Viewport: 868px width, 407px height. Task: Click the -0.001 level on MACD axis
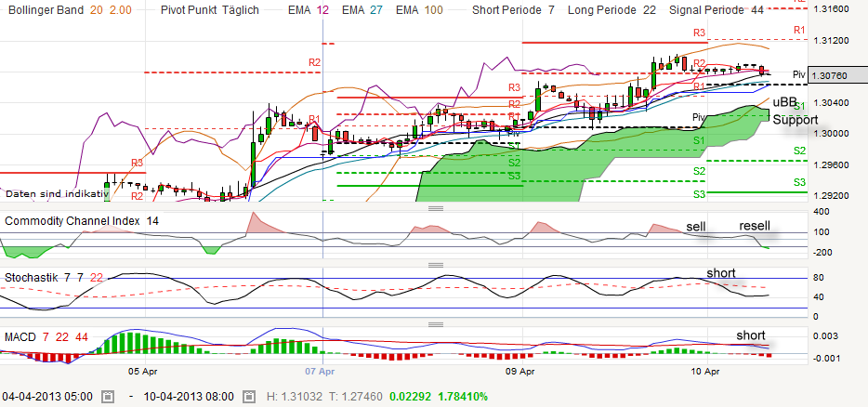click(x=828, y=359)
